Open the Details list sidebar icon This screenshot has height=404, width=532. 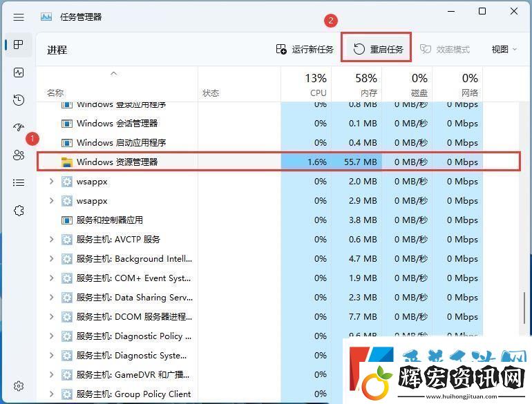point(19,183)
